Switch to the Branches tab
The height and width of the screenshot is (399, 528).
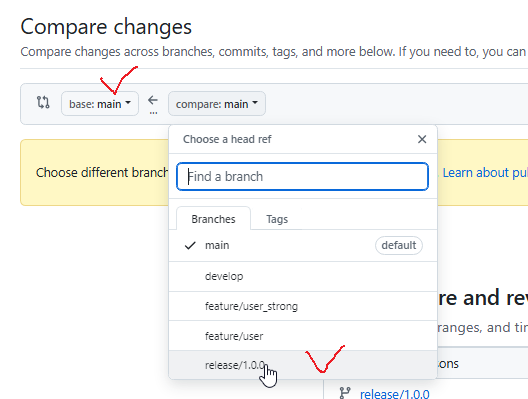point(213,219)
